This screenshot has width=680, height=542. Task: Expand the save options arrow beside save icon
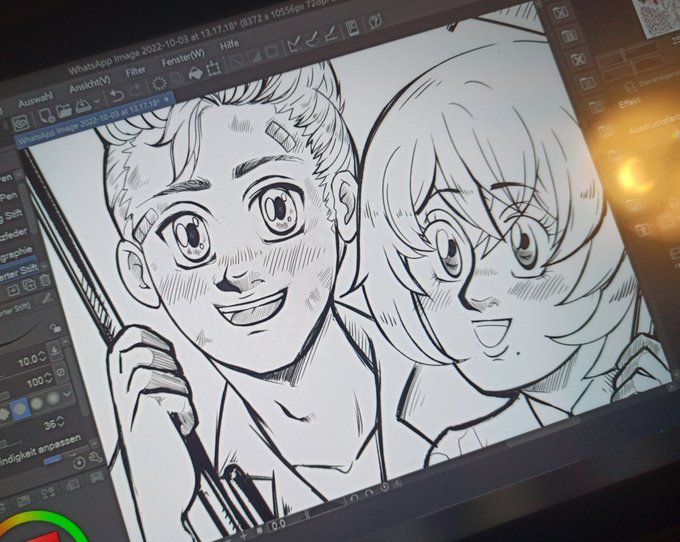[x=97, y=101]
